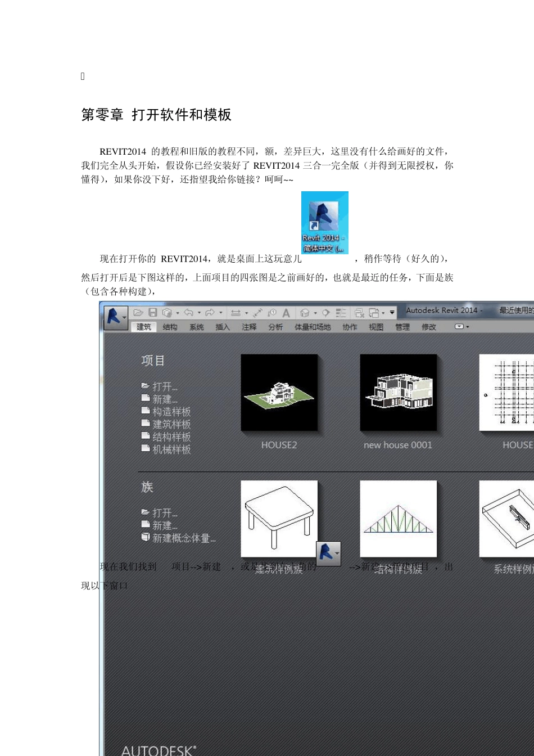Image resolution: width=534 pixels, height=756 pixels.
Task: Open the 结构 ribbon tab
Action: point(170,327)
